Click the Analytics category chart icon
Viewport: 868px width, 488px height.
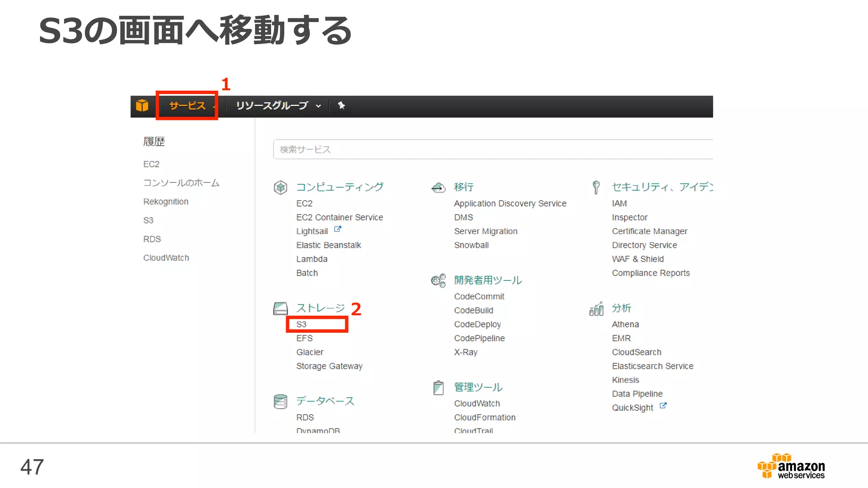tap(596, 309)
